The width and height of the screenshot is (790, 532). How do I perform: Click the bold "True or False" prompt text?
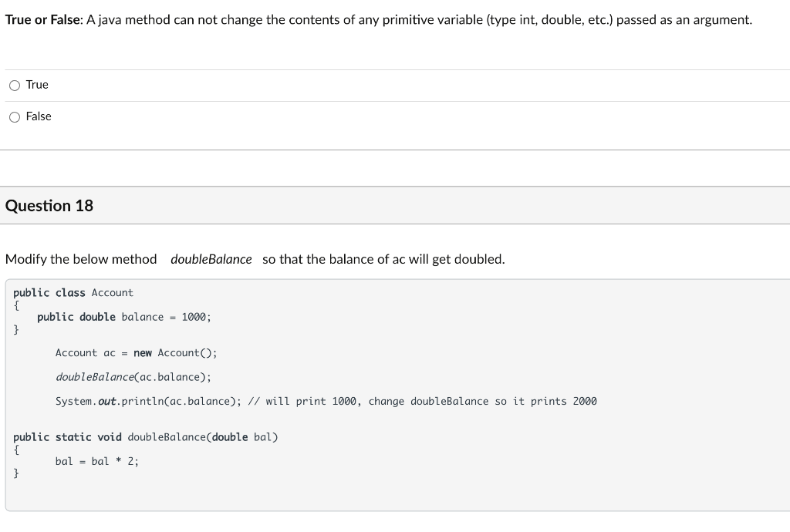coord(44,19)
